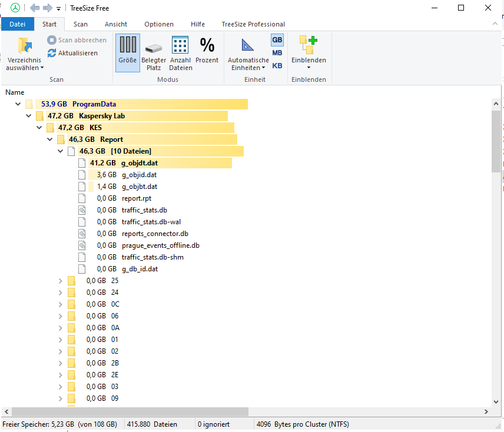Switch to Anzahl Dateien mode

tap(180, 46)
